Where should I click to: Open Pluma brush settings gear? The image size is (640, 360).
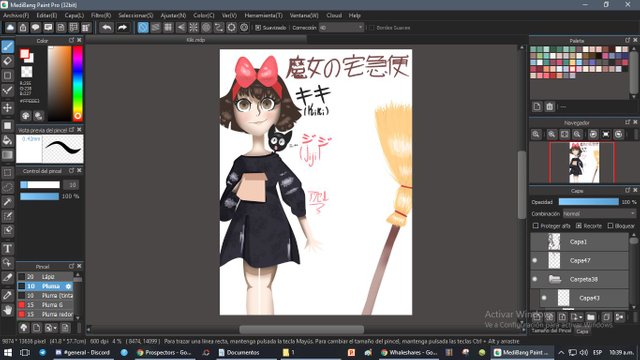click(68, 286)
